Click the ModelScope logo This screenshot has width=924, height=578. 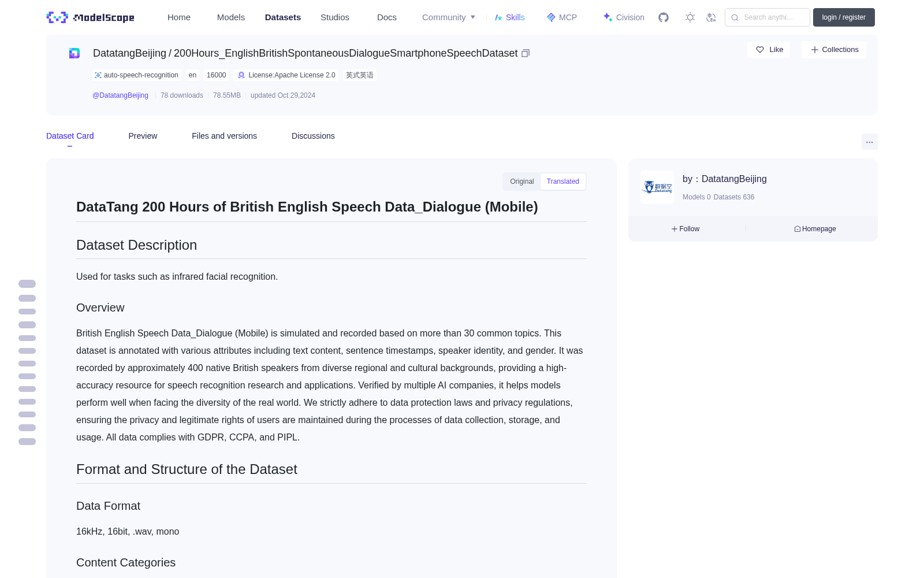coord(90,17)
